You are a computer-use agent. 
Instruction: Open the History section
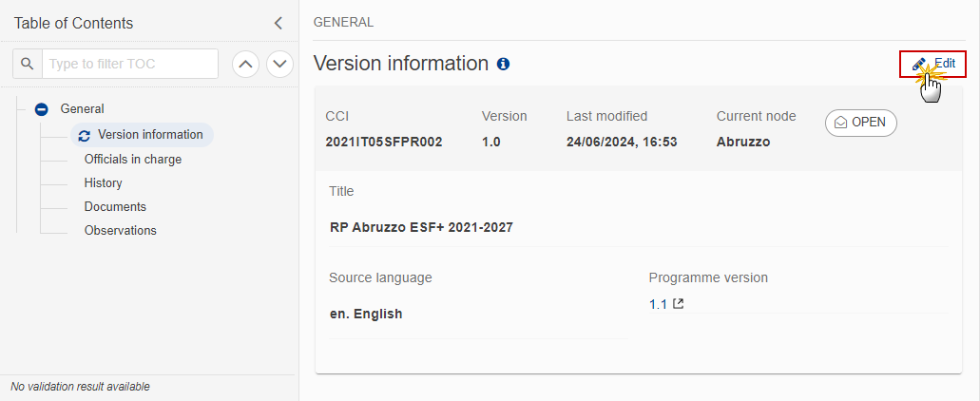[x=103, y=183]
